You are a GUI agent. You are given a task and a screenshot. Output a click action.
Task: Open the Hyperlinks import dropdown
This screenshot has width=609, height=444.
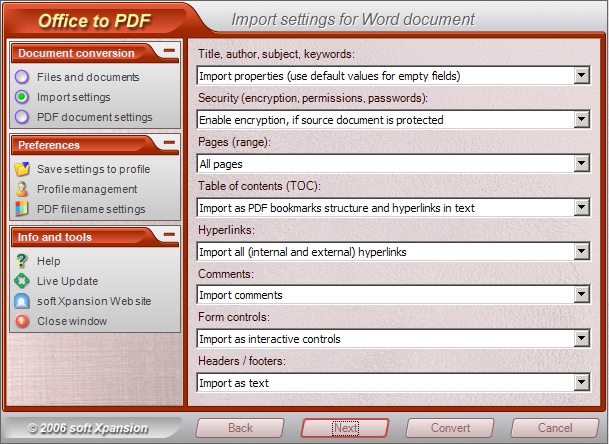[x=581, y=251]
